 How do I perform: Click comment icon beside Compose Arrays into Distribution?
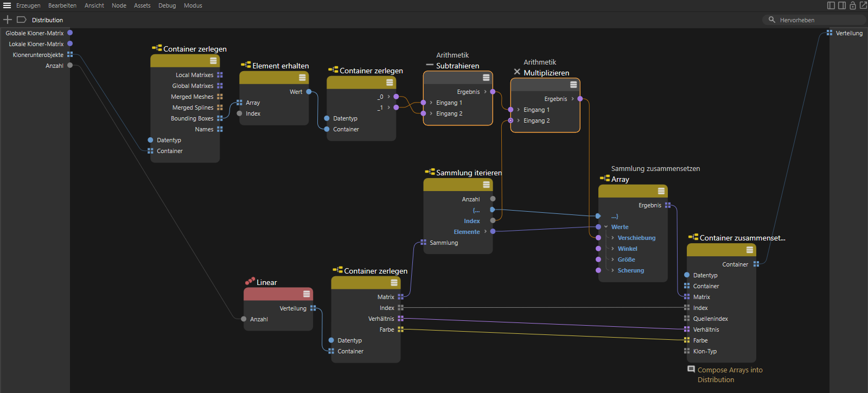pyautogui.click(x=691, y=369)
